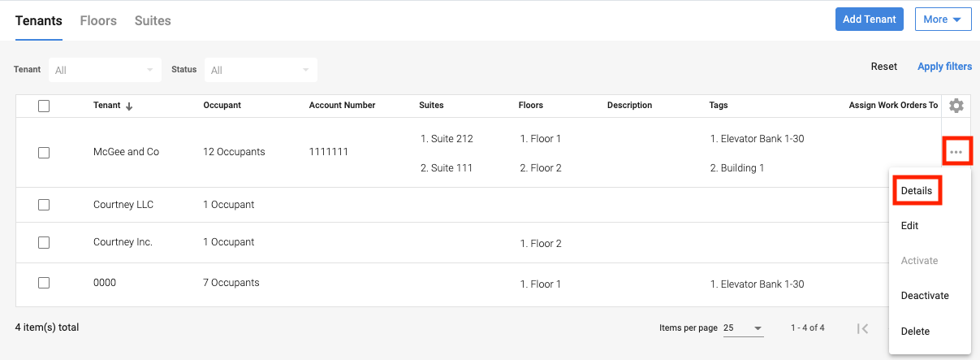Open the Tenant filter dropdown
This screenshot has width=980, height=360.
click(x=105, y=70)
